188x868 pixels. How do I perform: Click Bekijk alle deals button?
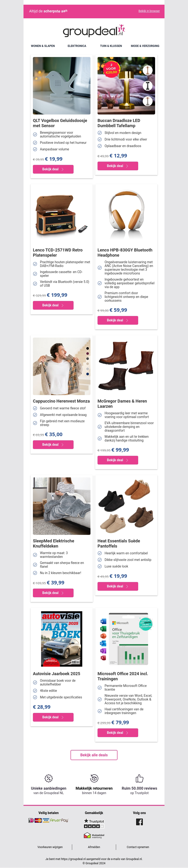point(94,755)
